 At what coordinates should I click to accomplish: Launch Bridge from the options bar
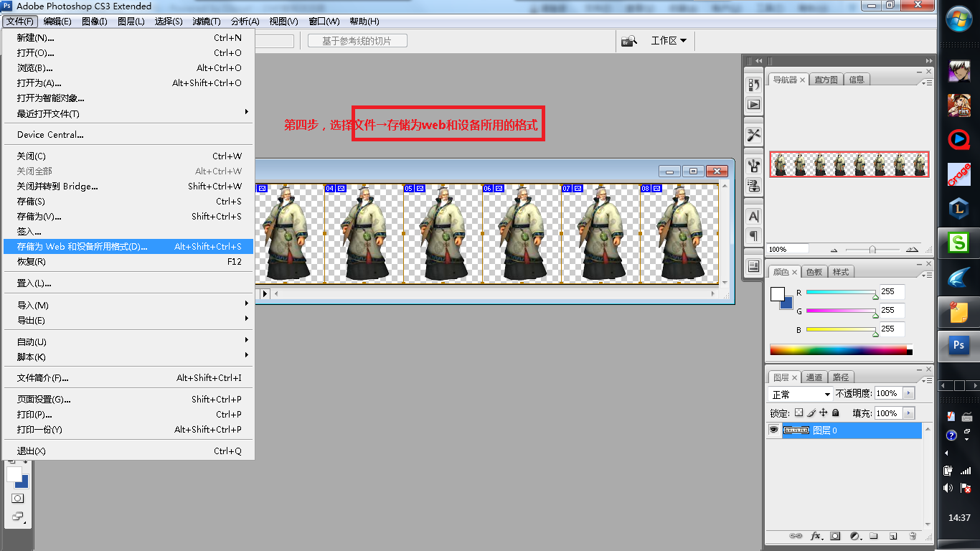coord(630,41)
